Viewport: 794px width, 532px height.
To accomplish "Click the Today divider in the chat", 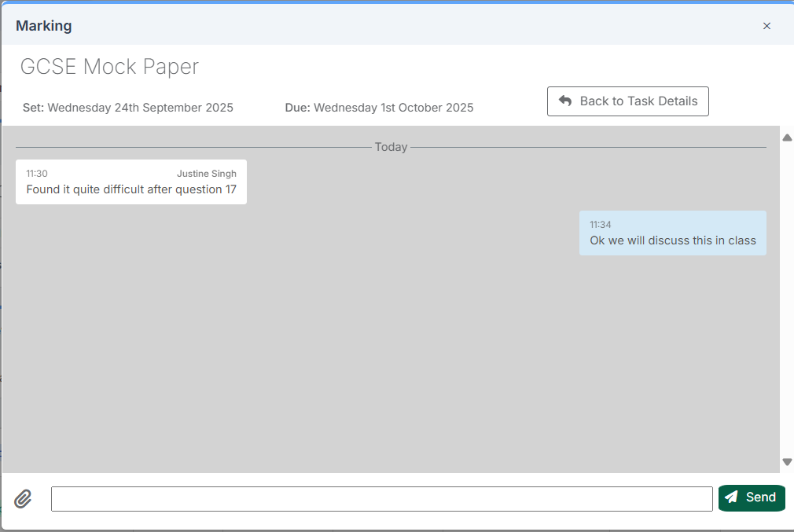I will tap(391, 147).
